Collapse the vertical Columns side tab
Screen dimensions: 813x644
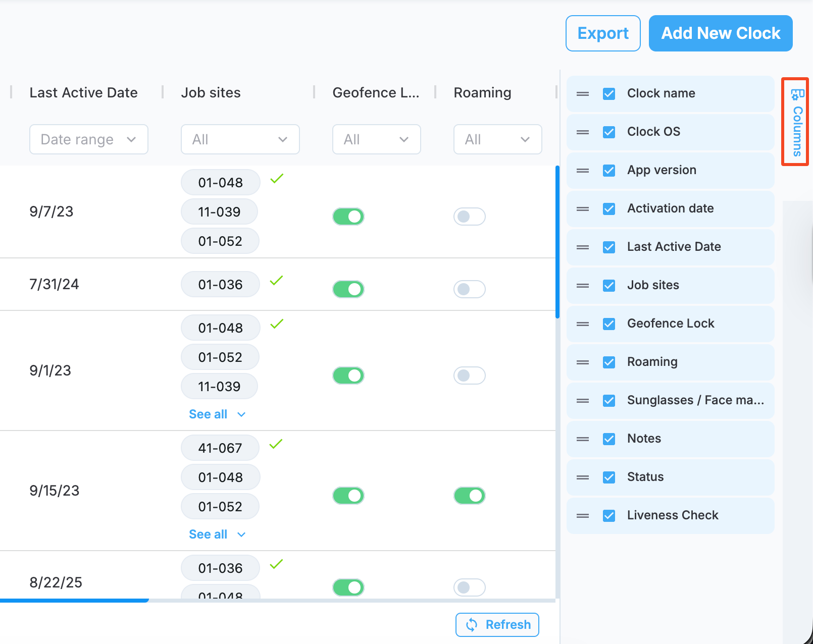point(795,122)
